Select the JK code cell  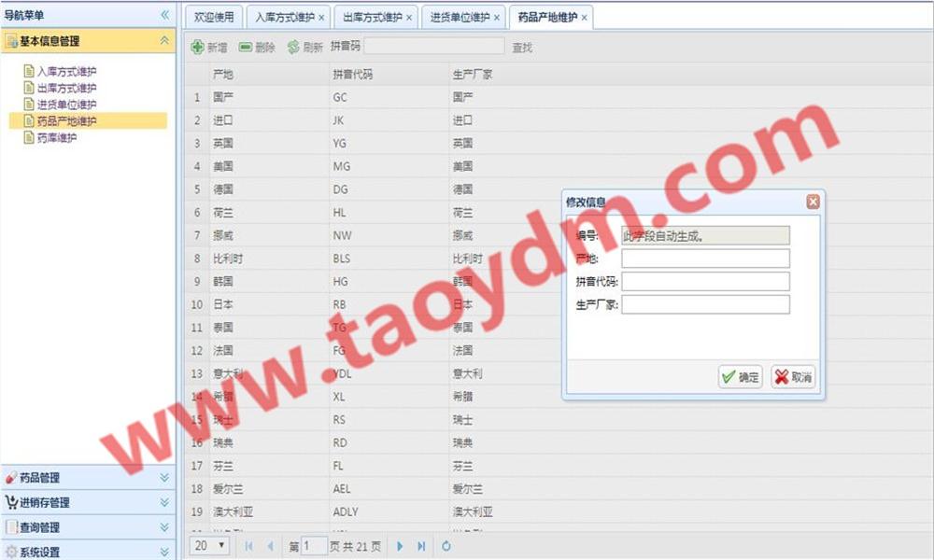point(389,120)
